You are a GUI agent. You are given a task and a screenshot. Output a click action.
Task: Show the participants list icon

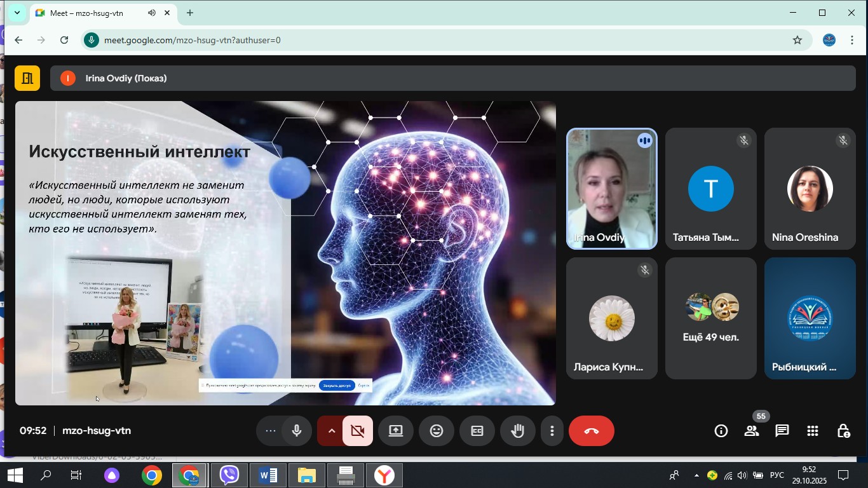click(752, 431)
